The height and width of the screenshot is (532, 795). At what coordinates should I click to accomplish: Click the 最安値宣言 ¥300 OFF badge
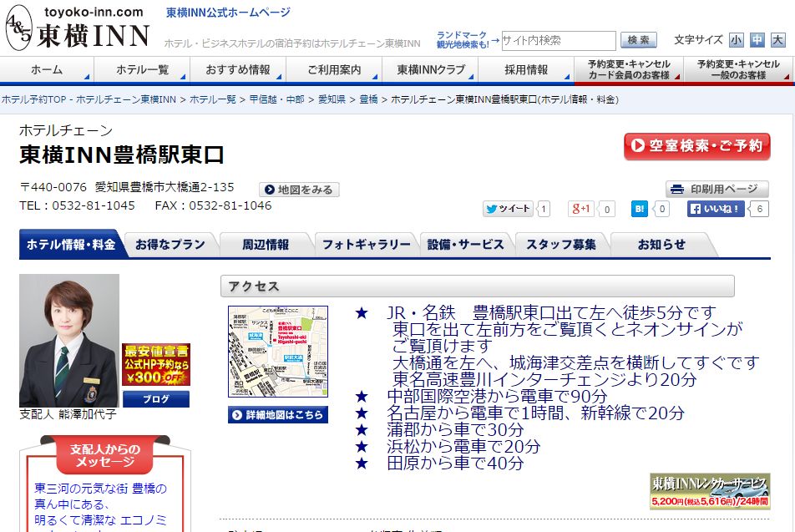click(x=156, y=364)
